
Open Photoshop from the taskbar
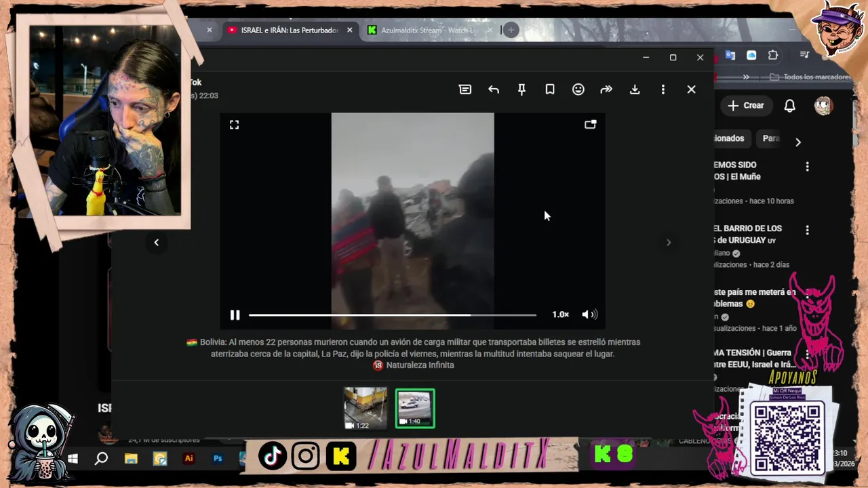pyautogui.click(x=218, y=459)
